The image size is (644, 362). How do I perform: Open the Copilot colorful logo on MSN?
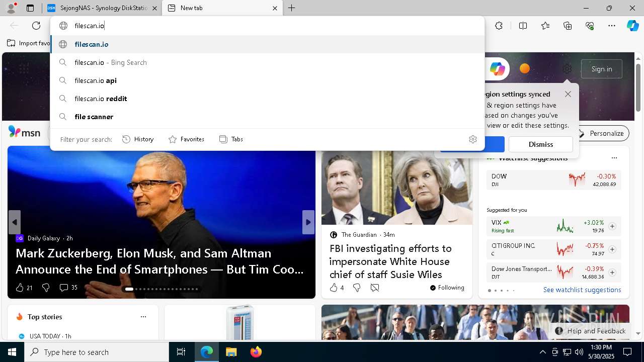[x=498, y=69]
